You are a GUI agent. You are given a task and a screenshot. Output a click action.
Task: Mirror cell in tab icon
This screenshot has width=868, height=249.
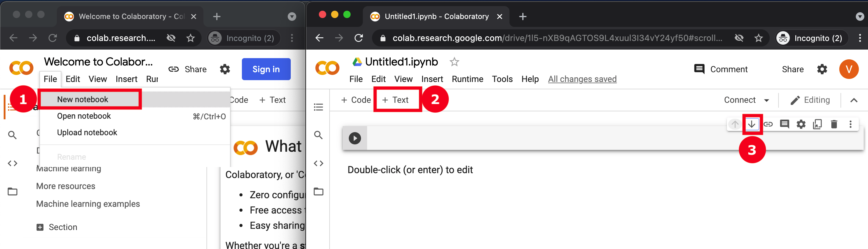818,124
